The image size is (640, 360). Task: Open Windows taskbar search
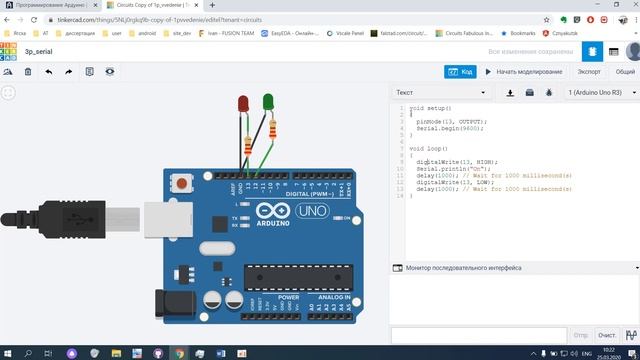[x=28, y=353]
